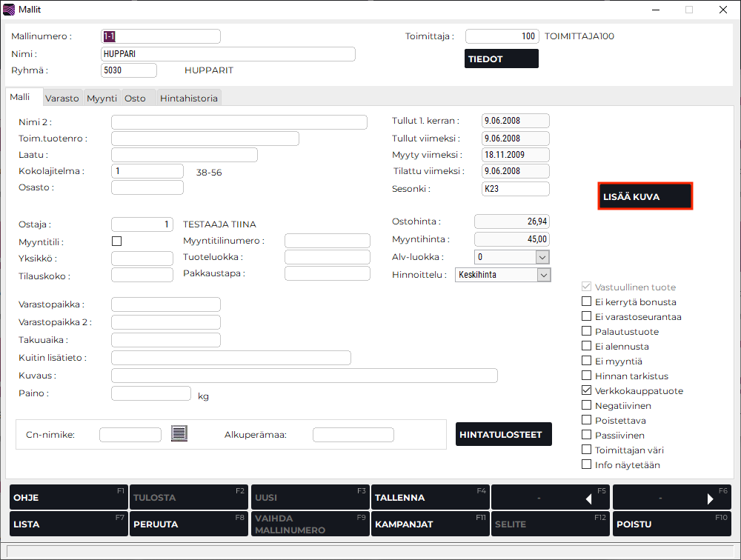Open the Alv-luokka dropdown
The height and width of the screenshot is (560, 741).
pos(542,257)
